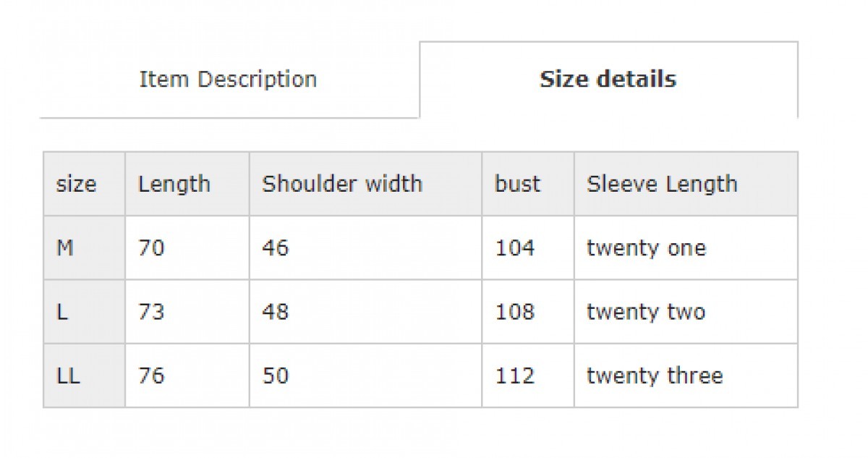Click the bust column header
Viewport: 868px width, 458px height.
pyautogui.click(x=517, y=184)
